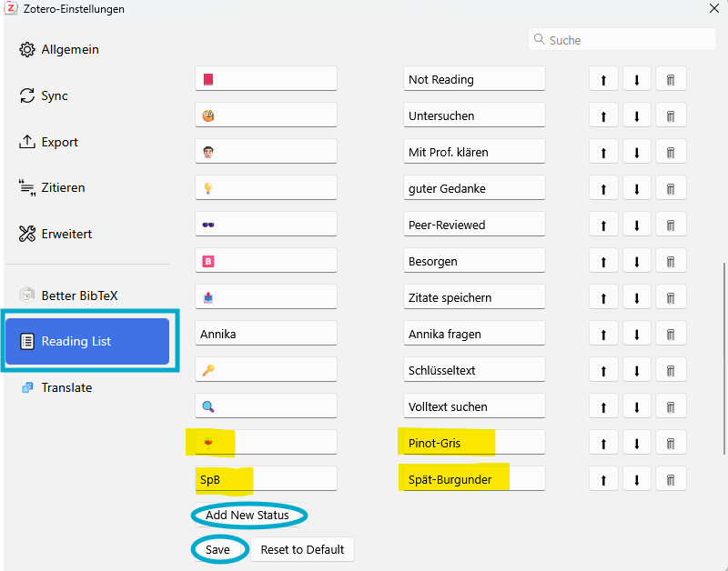
Task: Move Zitate speichern status up
Action: (x=603, y=297)
